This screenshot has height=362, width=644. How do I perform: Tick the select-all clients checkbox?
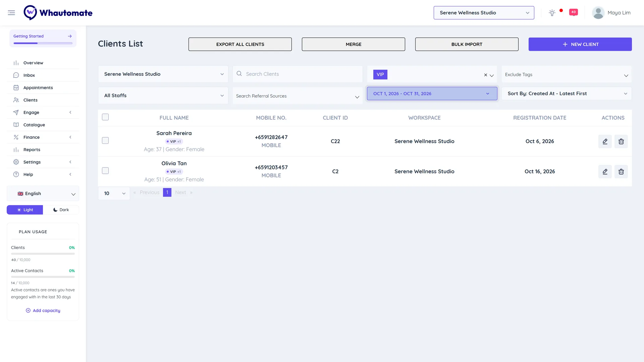tap(105, 117)
